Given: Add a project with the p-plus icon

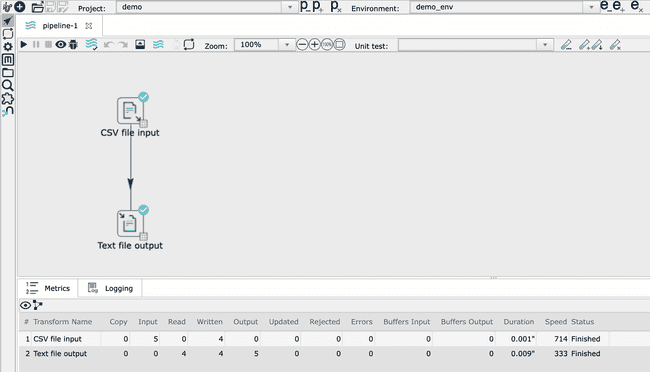Looking at the screenshot, I should coord(318,6).
